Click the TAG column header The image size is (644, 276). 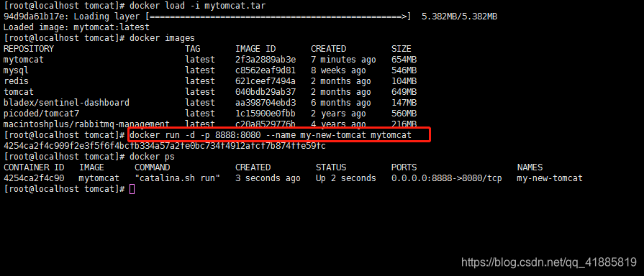point(192,49)
